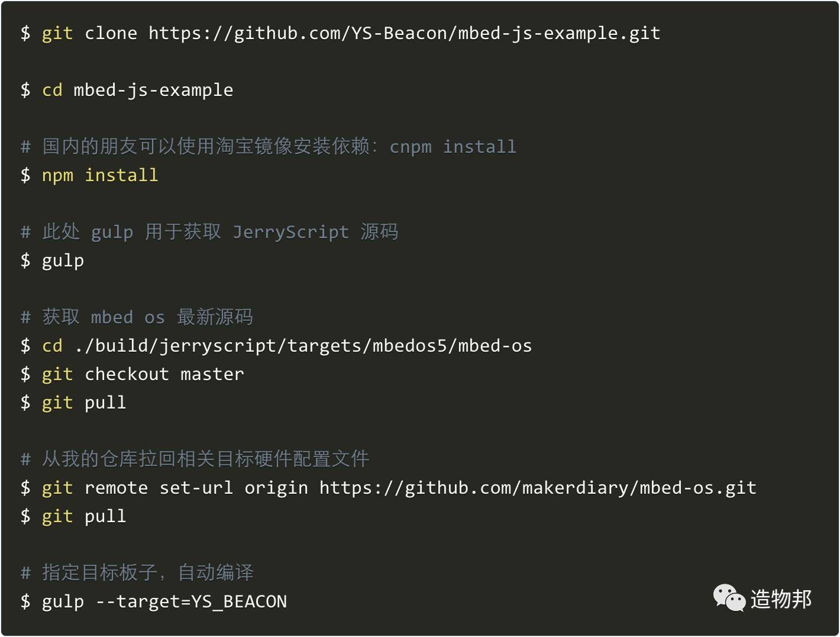840x637 pixels.
Task: Click the 造物邦 watermark text
Action: point(781,599)
